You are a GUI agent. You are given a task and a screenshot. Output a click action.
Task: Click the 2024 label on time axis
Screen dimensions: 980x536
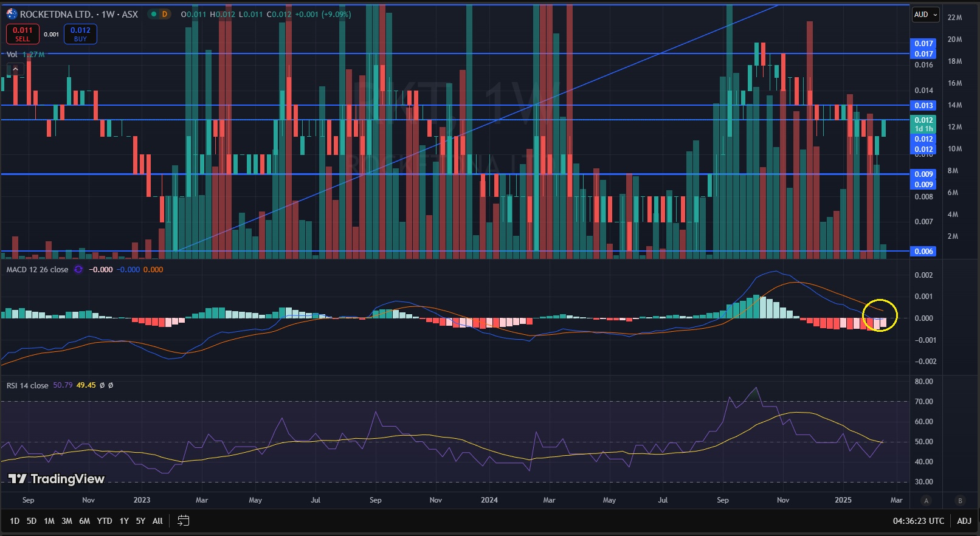(489, 500)
